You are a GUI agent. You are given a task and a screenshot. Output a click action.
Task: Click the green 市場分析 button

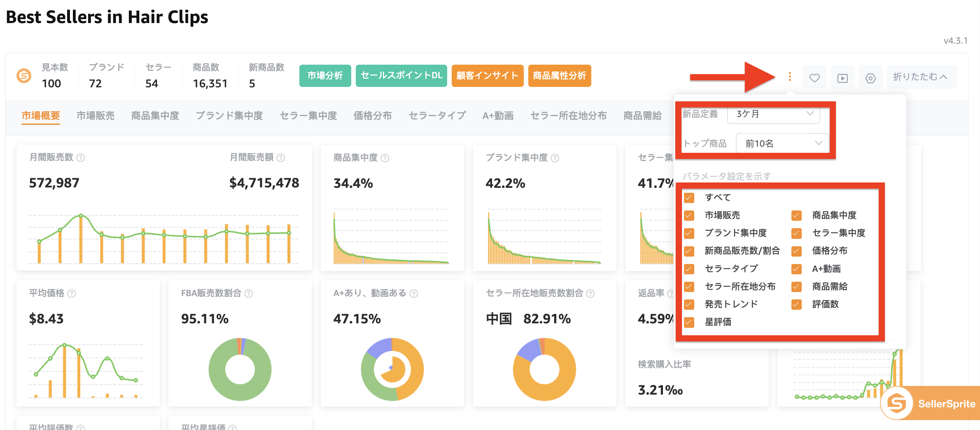325,76
